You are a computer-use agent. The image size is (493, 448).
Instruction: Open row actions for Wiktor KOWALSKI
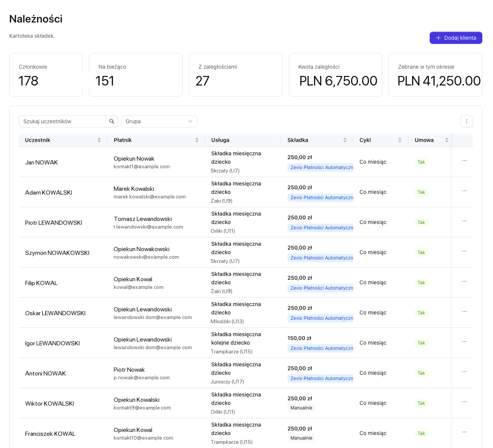464,402
